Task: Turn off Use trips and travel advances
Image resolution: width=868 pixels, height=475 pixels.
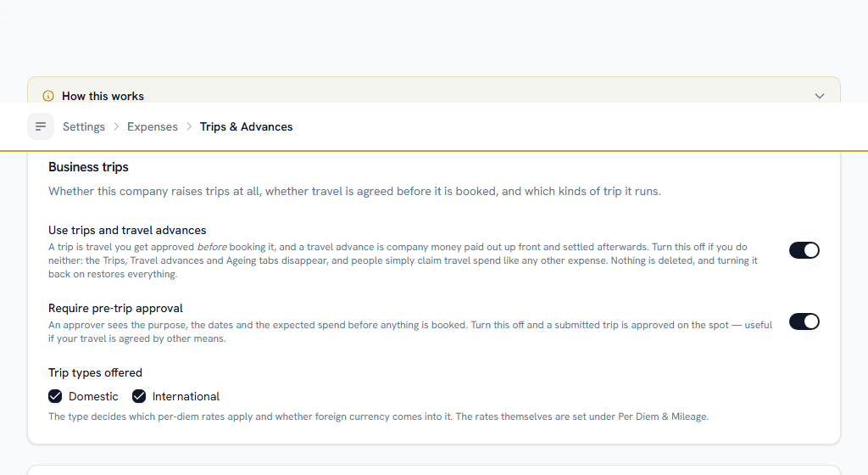Action: 804,250
